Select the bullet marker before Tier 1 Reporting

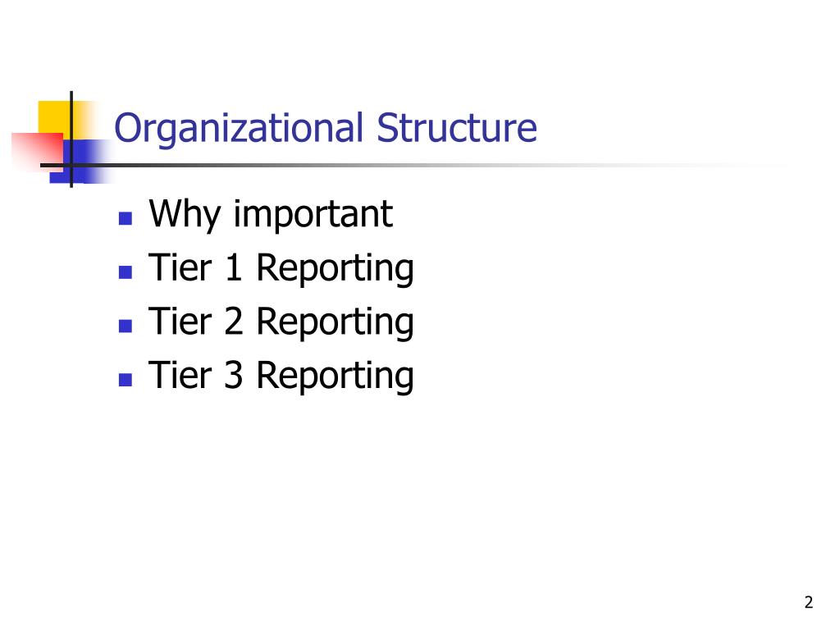tap(126, 272)
